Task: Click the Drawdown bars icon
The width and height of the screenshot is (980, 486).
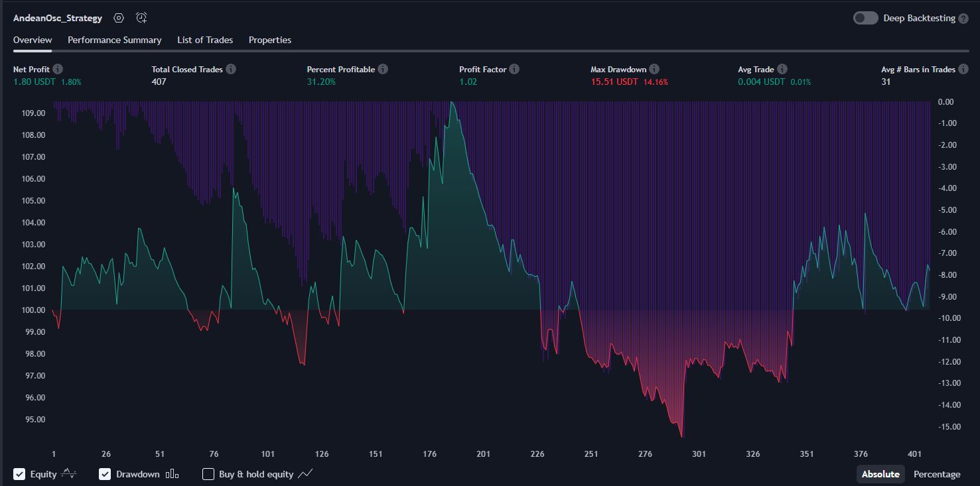Action: (x=172, y=474)
